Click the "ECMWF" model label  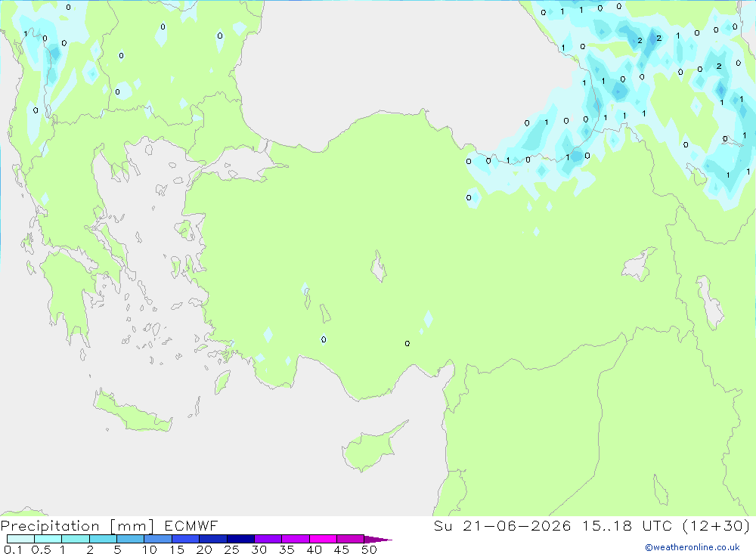(x=191, y=525)
